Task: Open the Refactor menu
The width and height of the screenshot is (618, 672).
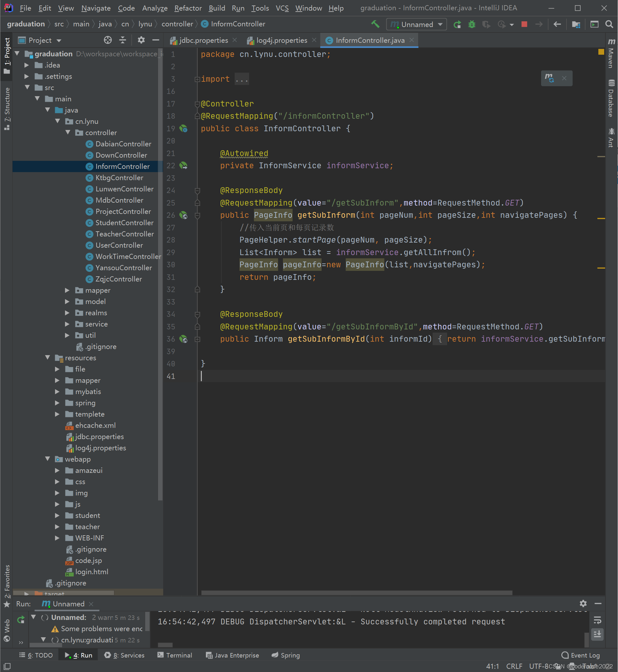Action: click(188, 8)
